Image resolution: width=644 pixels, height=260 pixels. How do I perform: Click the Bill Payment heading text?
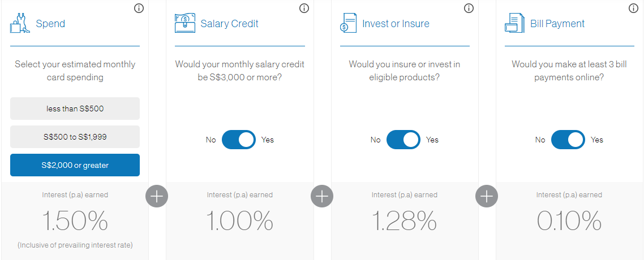(557, 24)
